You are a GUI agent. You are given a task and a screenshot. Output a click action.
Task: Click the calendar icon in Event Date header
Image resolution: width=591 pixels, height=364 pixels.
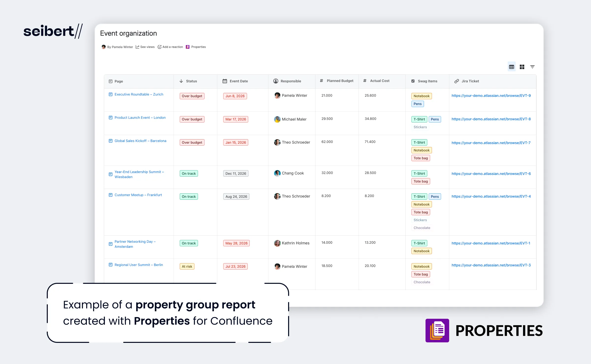coord(225,81)
